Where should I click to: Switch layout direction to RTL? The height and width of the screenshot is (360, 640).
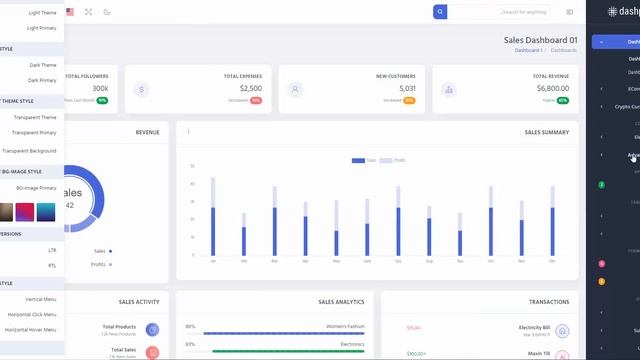[52, 266]
